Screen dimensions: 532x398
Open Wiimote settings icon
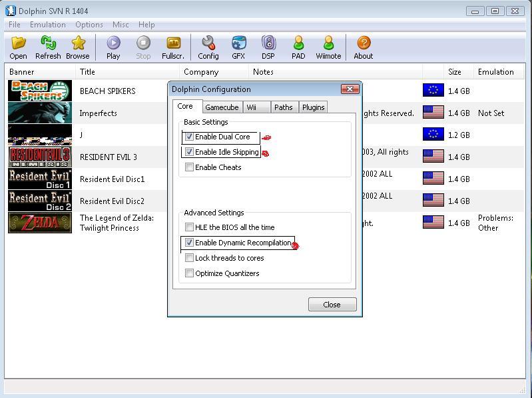[x=328, y=43]
